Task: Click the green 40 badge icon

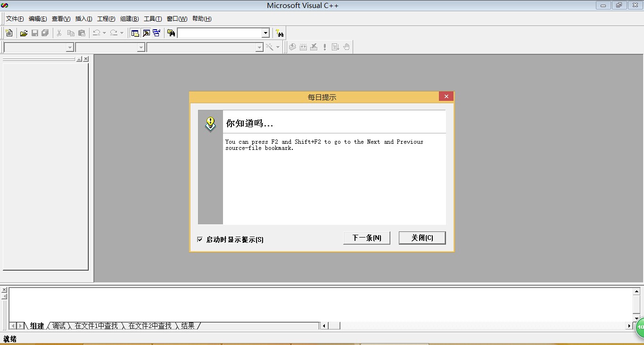Action: coord(640,327)
